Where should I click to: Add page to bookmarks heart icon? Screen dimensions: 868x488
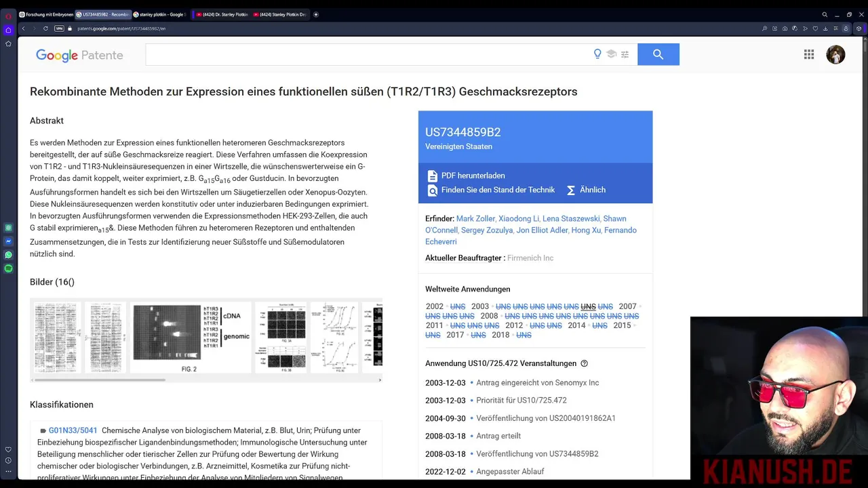[x=815, y=28]
